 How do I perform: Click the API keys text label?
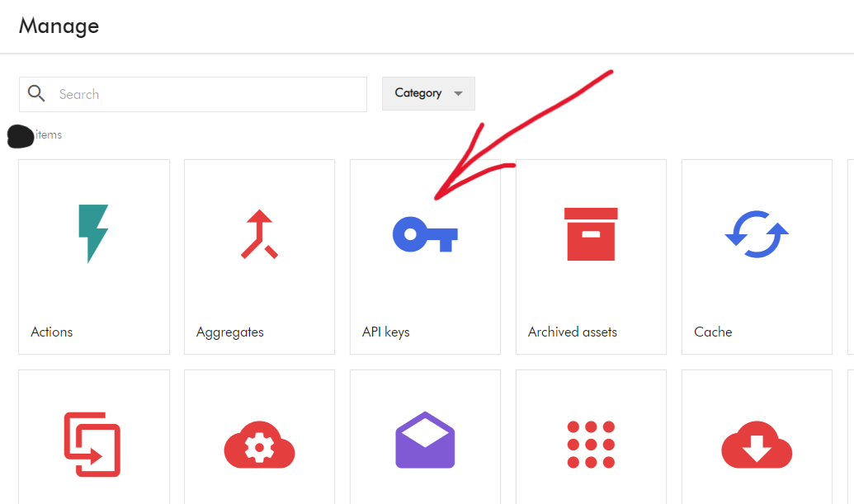pos(386,332)
